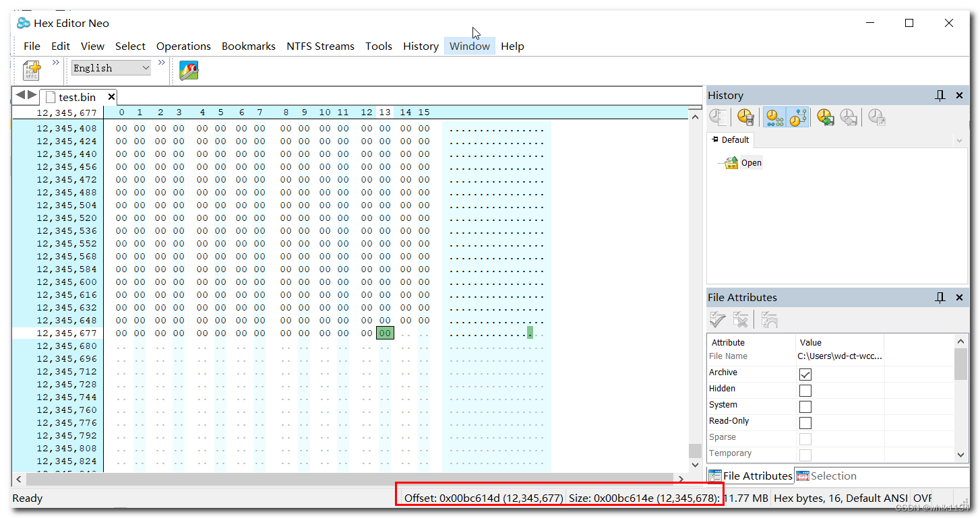Open the Tools menu
Image resolution: width=980 pixels, height=518 pixels.
click(379, 46)
